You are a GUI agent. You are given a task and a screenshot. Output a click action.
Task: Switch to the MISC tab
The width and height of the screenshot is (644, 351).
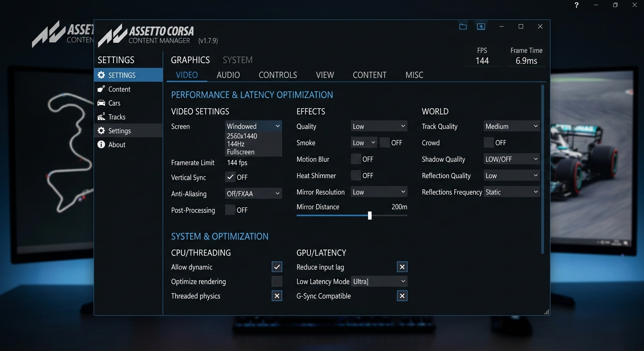point(414,75)
